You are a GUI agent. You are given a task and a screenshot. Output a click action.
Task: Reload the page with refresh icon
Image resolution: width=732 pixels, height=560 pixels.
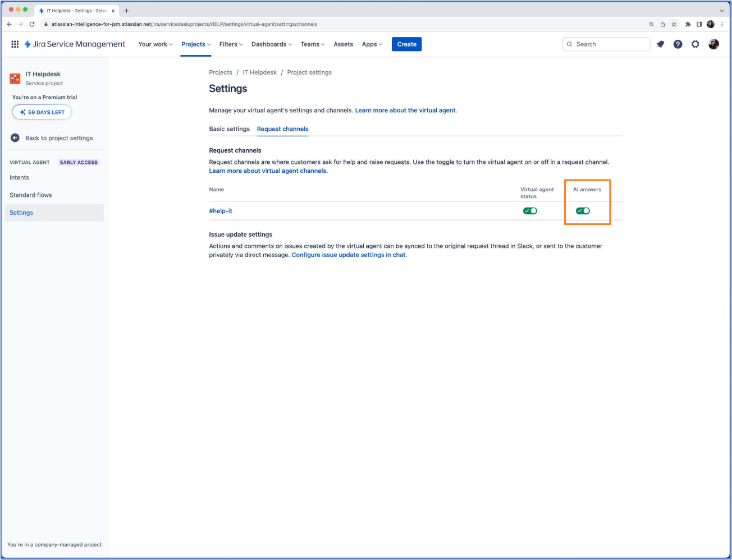32,24
